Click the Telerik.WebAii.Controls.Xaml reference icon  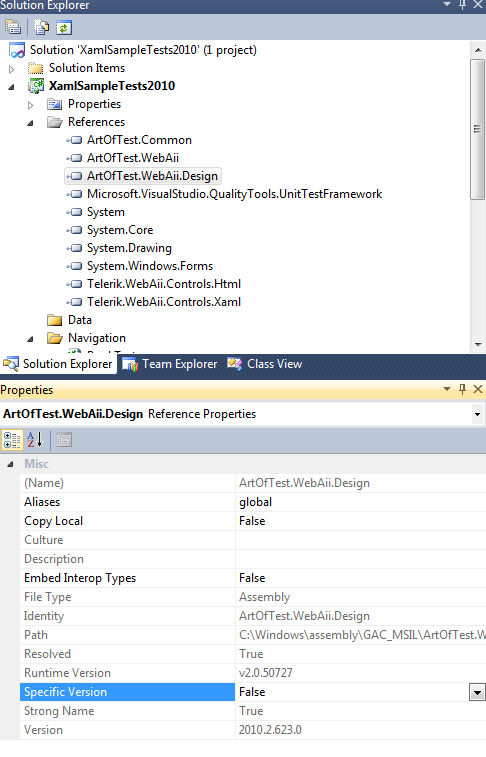pos(75,302)
